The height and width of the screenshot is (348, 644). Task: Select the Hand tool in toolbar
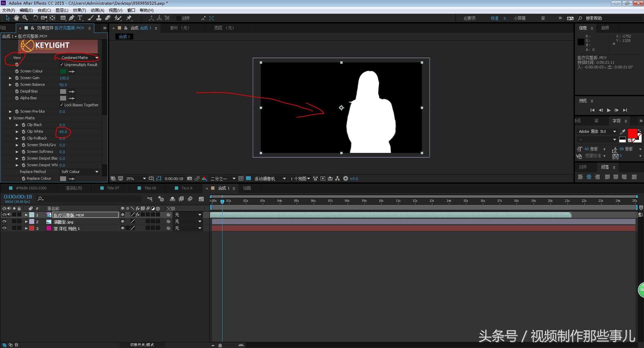(16, 18)
